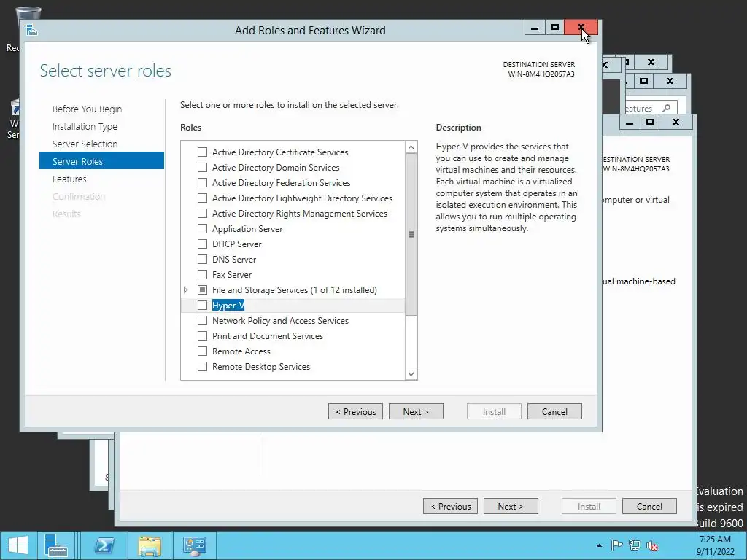This screenshot has width=747, height=560.
Task: Open Server Manager from the taskbar
Action: [x=55, y=545]
